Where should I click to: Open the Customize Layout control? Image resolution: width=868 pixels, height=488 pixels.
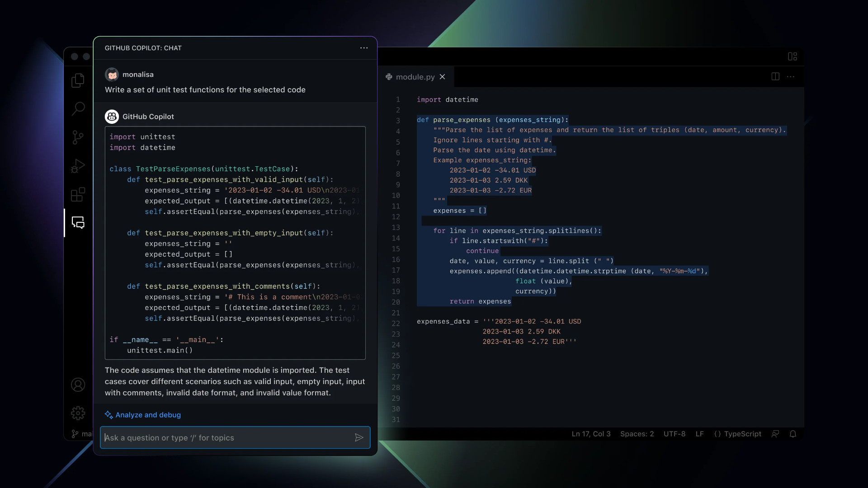click(x=793, y=56)
